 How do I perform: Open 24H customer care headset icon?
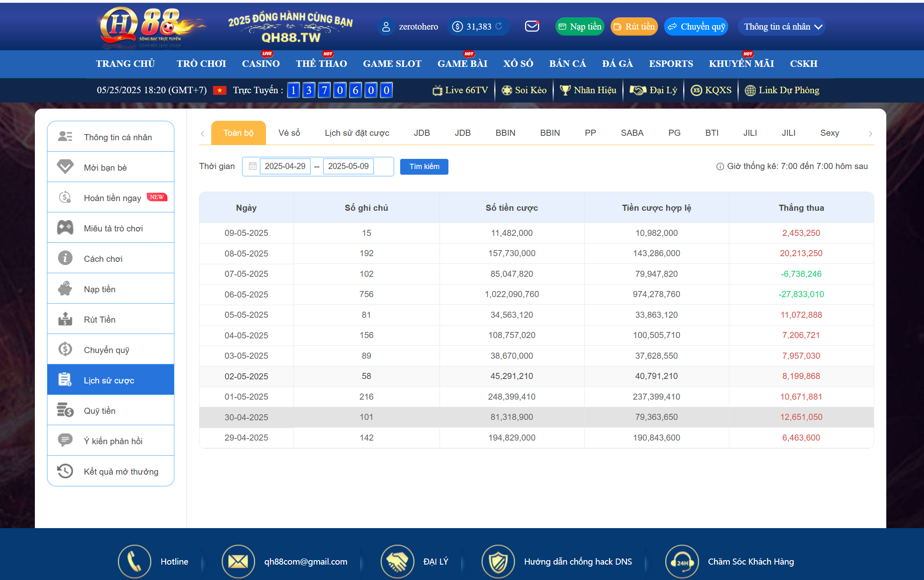coord(682,561)
